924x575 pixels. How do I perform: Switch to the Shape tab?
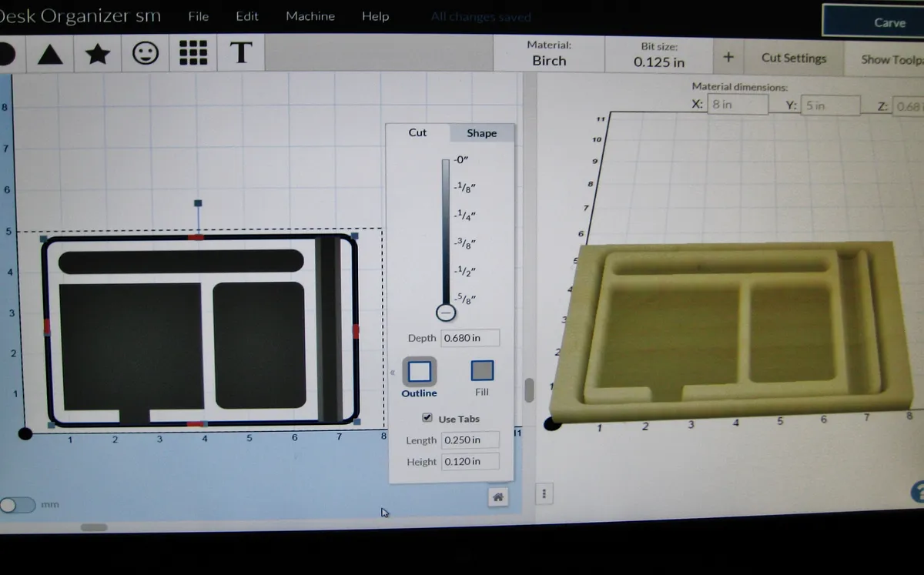[x=481, y=133]
